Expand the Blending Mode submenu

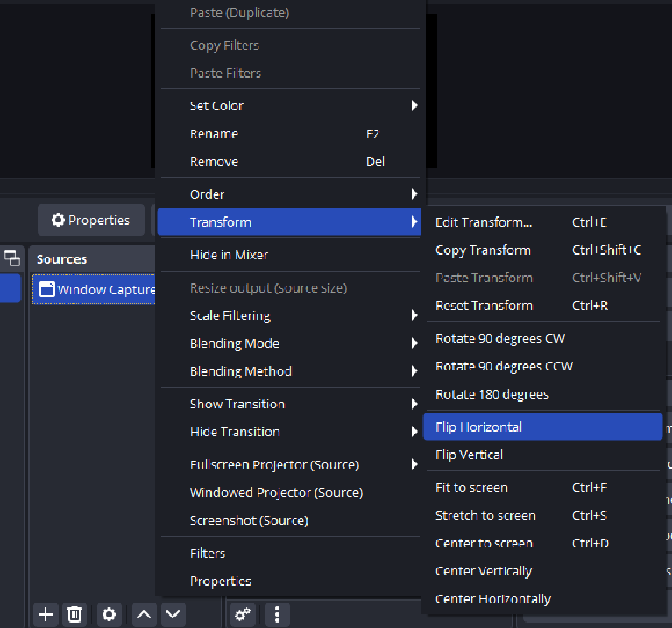point(414,343)
